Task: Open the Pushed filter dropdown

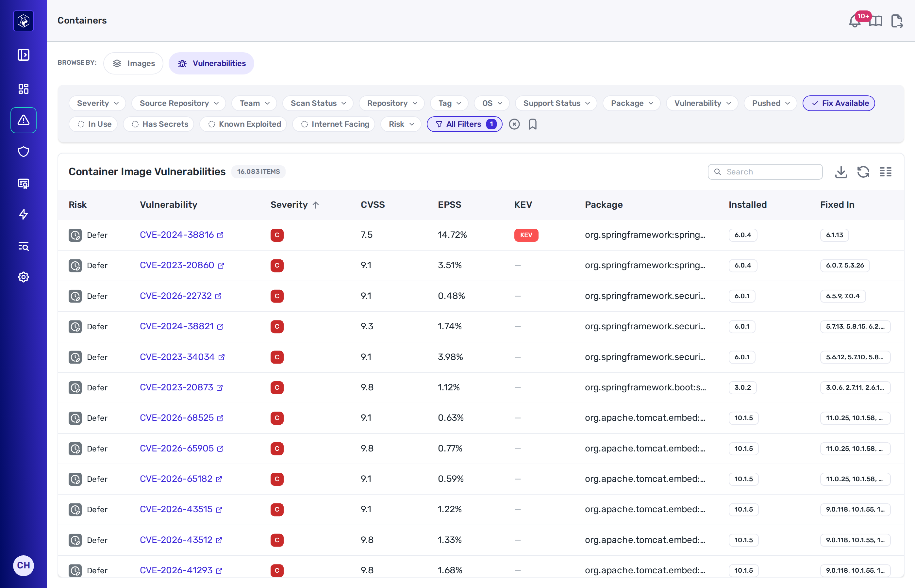Action: pos(770,103)
